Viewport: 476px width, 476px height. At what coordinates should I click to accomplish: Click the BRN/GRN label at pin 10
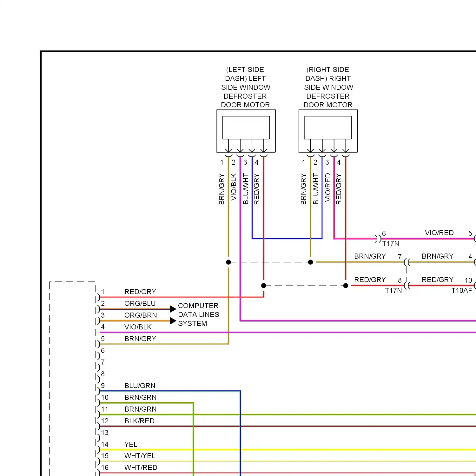[141, 397]
